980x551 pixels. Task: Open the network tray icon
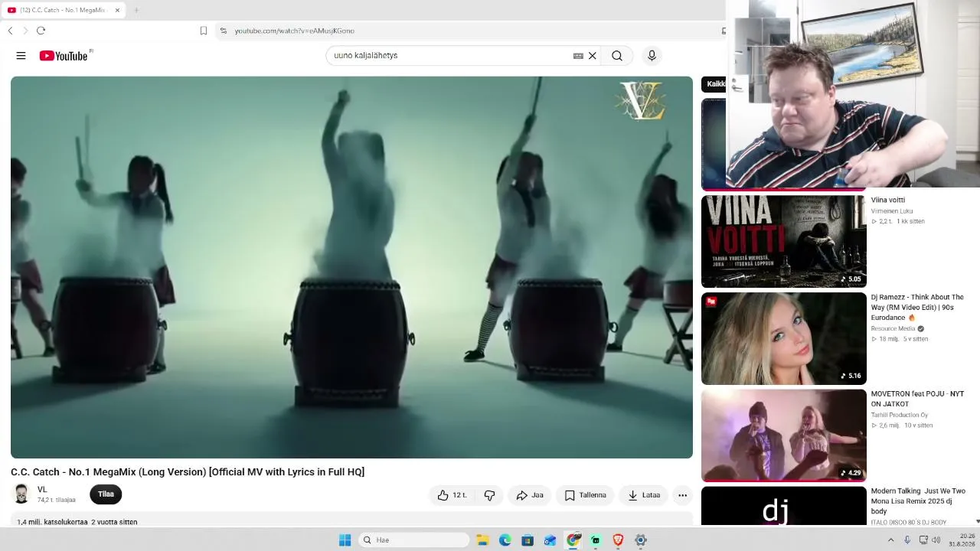(923, 540)
